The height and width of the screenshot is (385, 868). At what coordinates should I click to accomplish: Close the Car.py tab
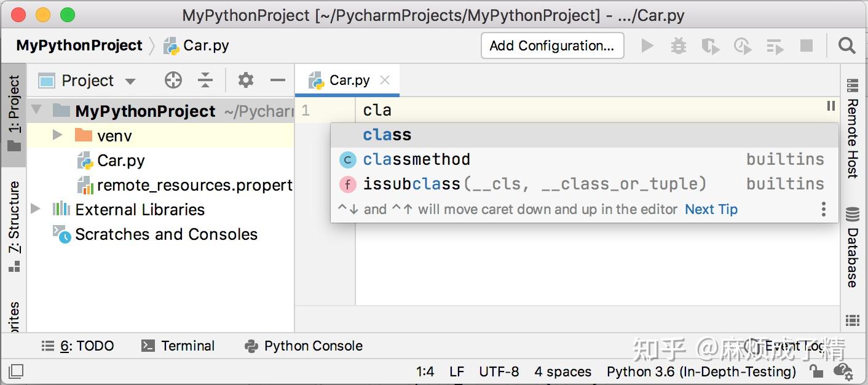pos(385,80)
